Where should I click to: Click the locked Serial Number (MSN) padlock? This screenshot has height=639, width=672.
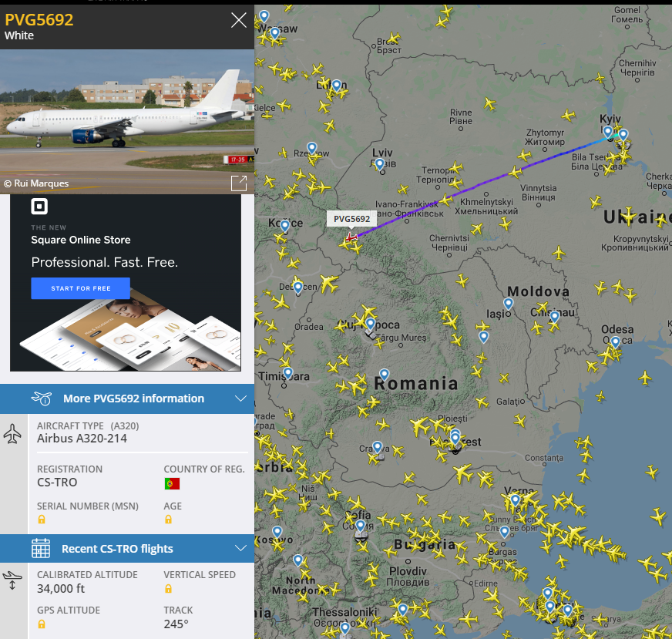[x=42, y=520]
